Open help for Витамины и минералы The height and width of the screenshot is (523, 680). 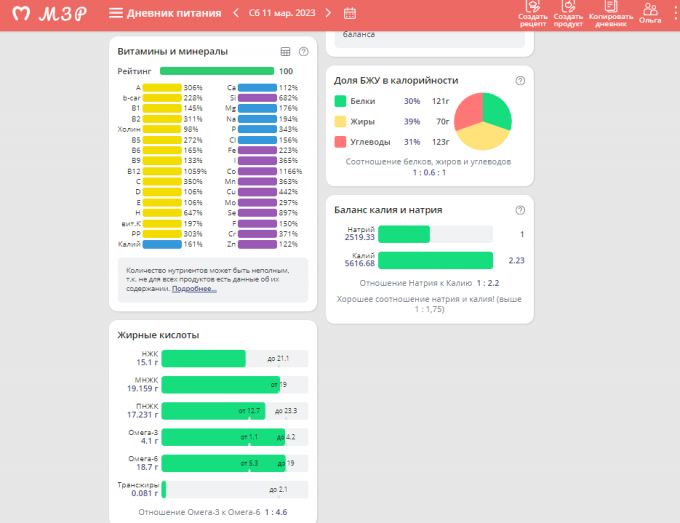[x=303, y=51]
